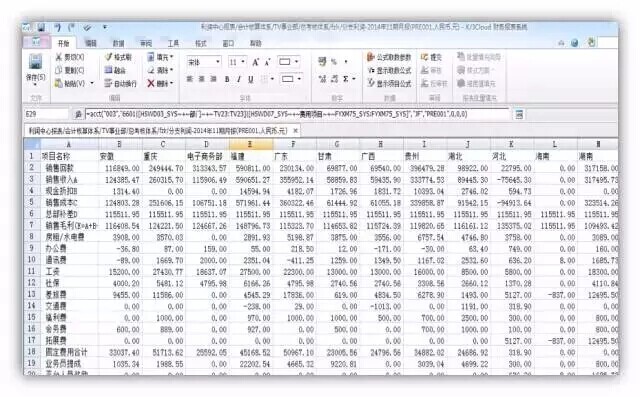Click the Submit (提交) button
The height and width of the screenshot is (397, 640).
coord(431,57)
